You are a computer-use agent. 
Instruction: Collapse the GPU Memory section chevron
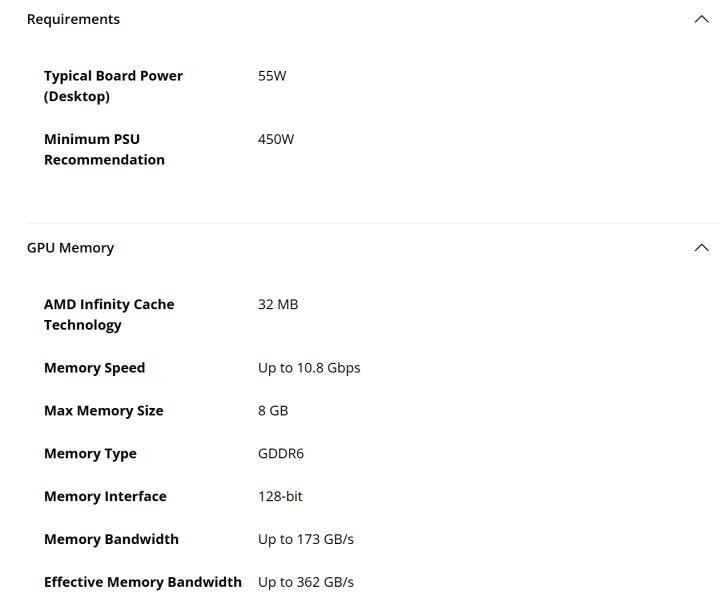point(701,248)
